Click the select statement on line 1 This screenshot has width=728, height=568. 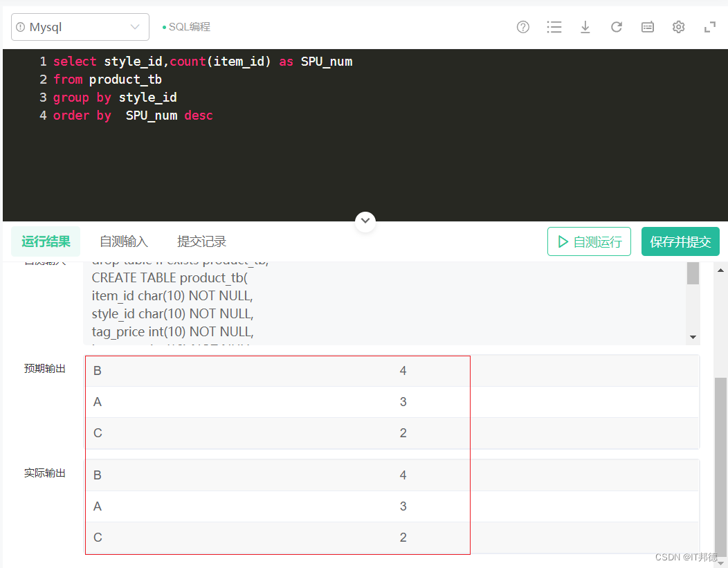[203, 62]
